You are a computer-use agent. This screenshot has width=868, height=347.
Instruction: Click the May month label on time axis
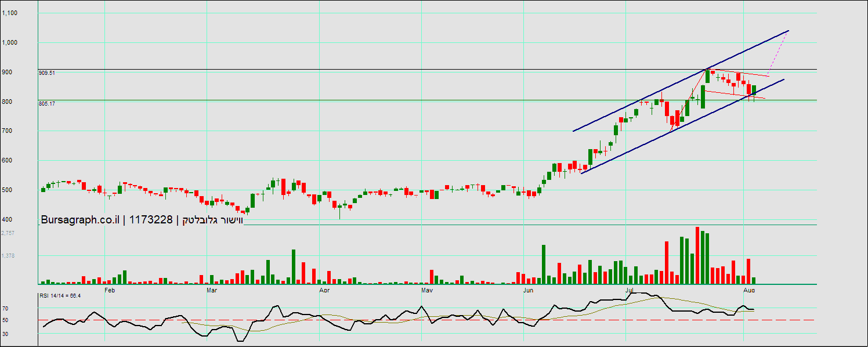[427, 289]
